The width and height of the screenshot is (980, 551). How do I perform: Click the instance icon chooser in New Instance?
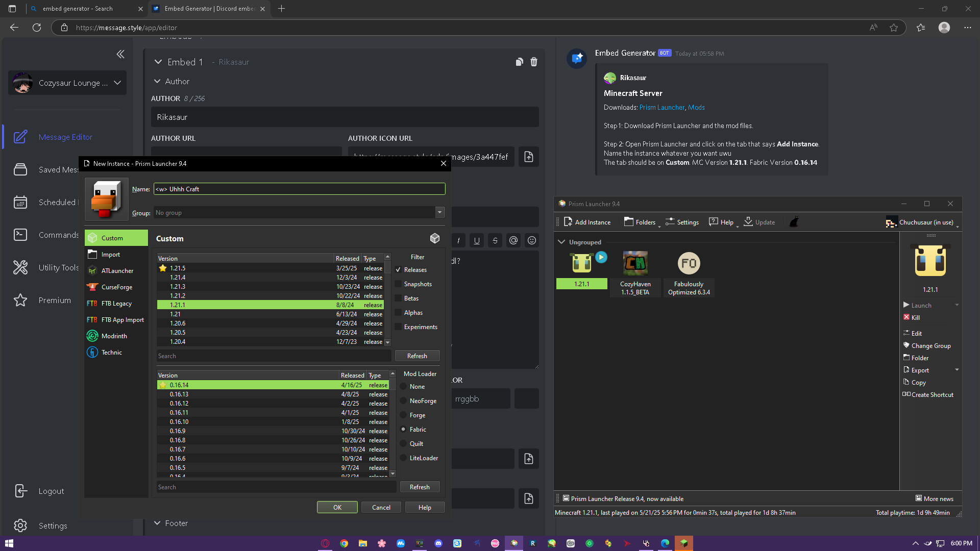tap(107, 199)
